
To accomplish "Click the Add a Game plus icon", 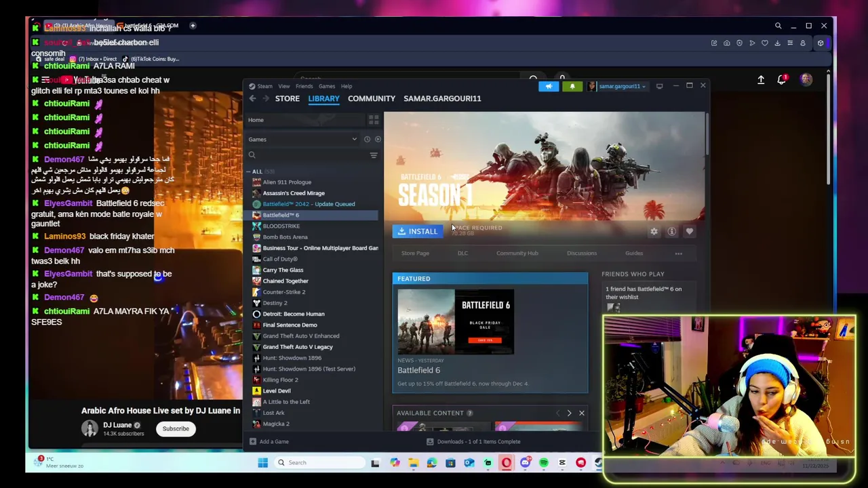I will pos(252,441).
